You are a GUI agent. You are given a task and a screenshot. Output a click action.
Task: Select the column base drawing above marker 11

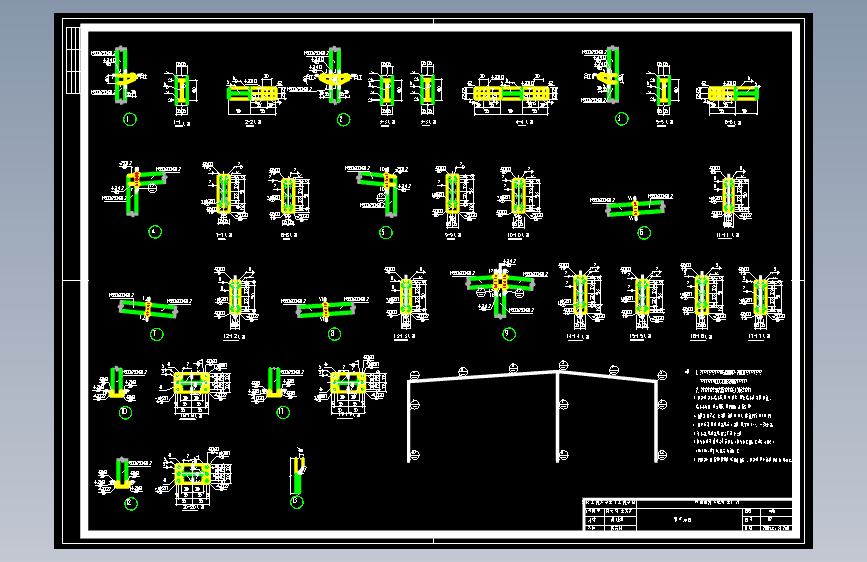click(x=275, y=383)
